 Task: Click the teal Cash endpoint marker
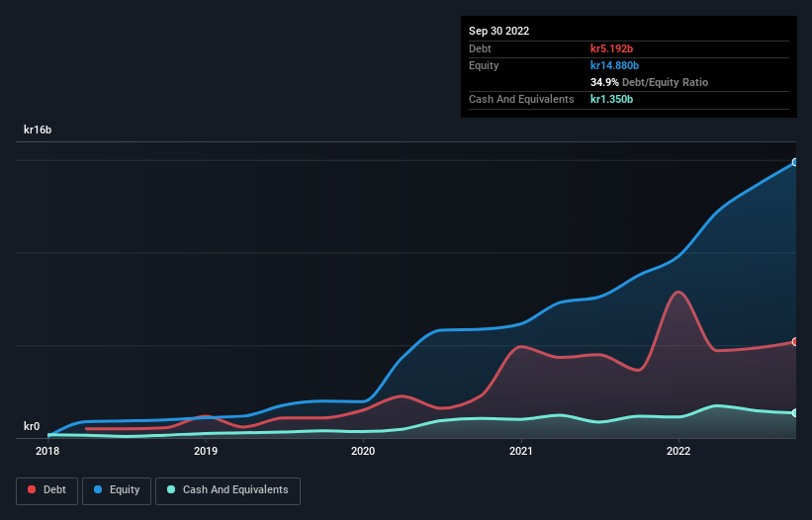[x=794, y=413]
